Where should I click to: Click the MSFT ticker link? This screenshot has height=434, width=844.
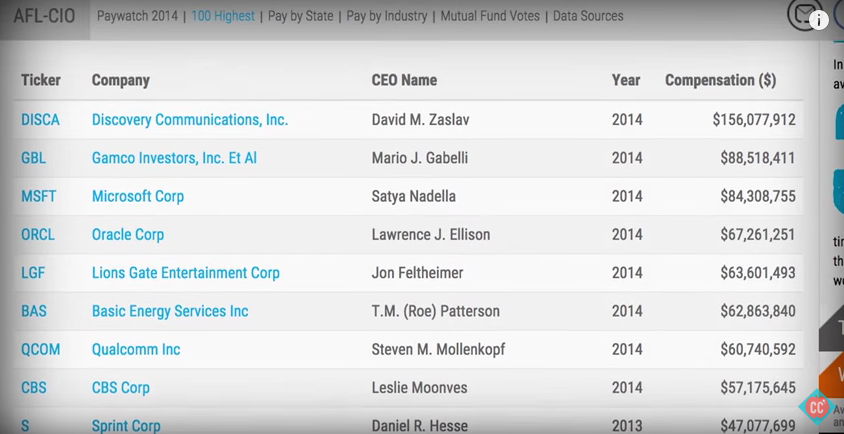pyautogui.click(x=38, y=196)
